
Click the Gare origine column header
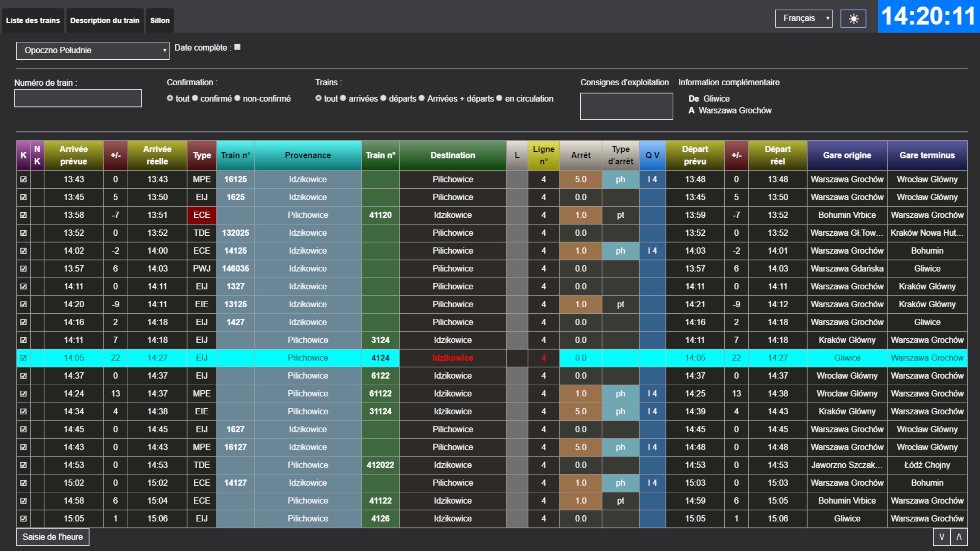point(847,155)
